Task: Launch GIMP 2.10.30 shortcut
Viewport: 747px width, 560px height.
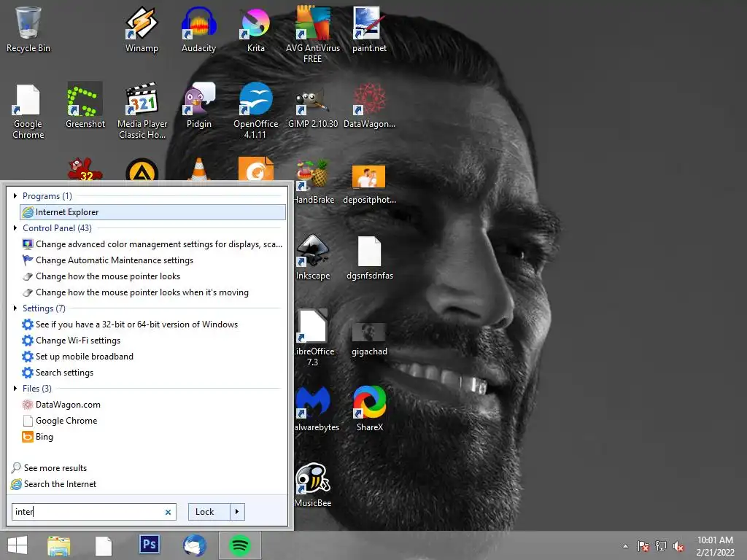Action: point(313,106)
